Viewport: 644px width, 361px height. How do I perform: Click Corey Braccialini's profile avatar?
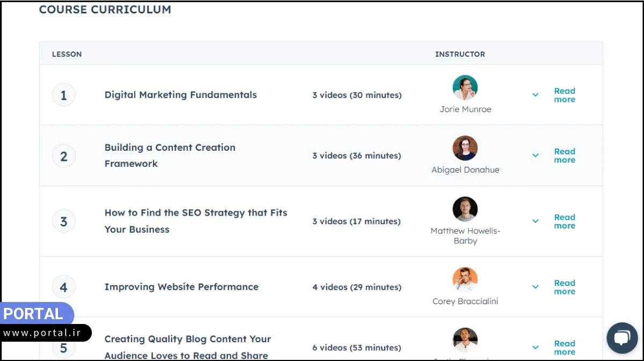point(465,278)
